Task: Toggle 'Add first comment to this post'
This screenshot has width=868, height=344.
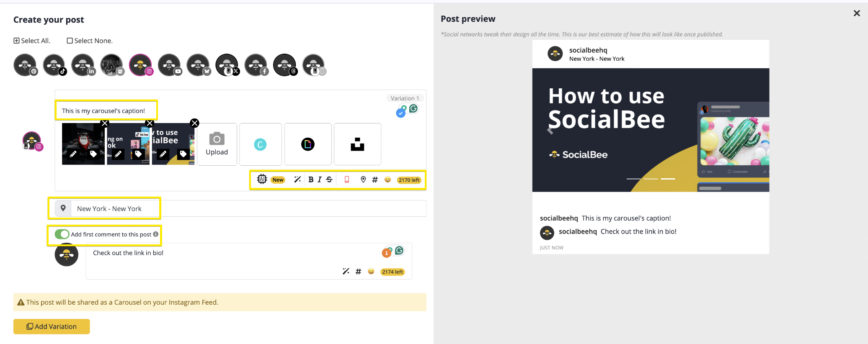Action: tap(62, 234)
